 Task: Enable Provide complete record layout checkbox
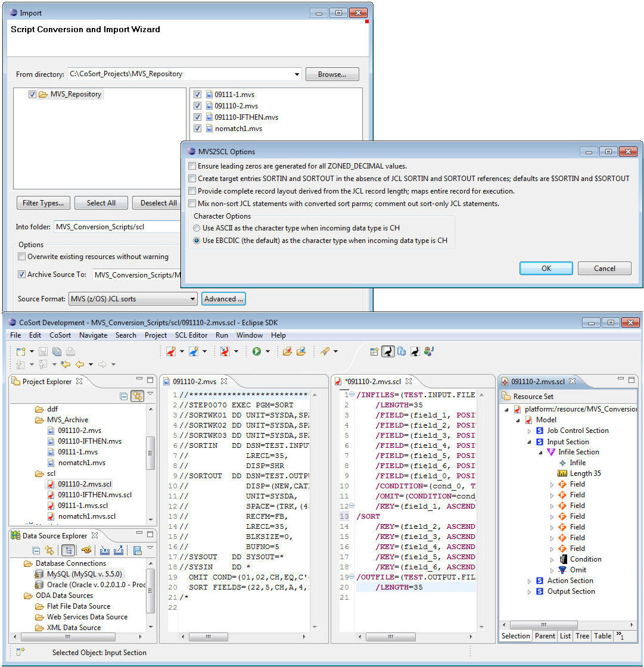pos(192,191)
